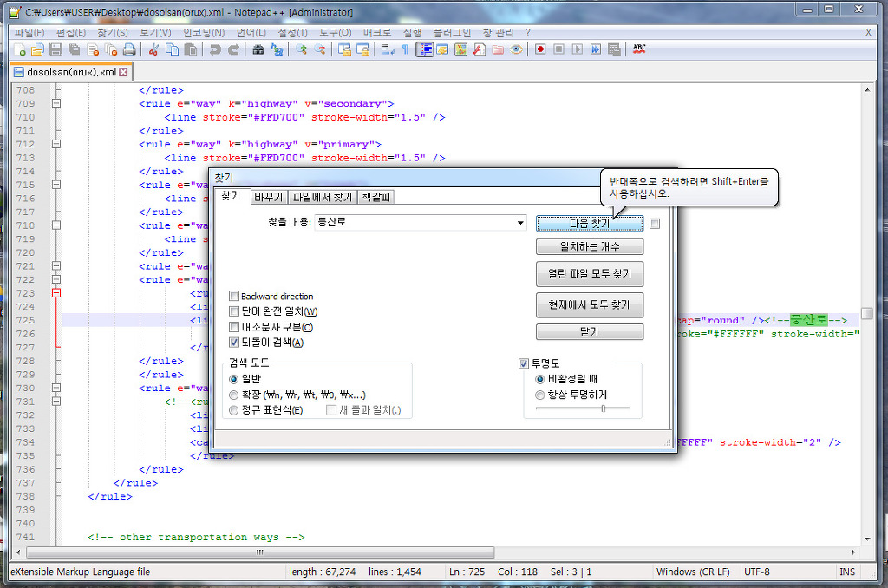Viewport: 888px width, 588px height.
Task: Start macro recording with red dot icon
Action: click(539, 50)
